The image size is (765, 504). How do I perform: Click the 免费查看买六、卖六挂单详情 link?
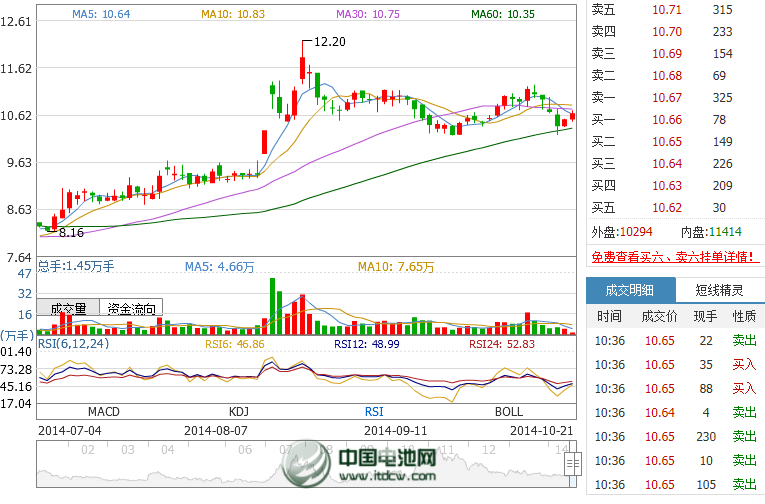[671, 257]
